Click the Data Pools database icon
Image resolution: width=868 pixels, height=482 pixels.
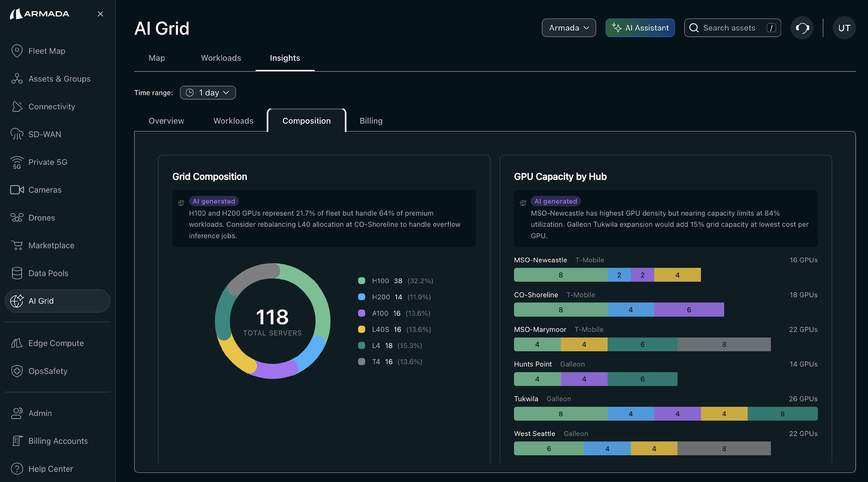pos(17,273)
